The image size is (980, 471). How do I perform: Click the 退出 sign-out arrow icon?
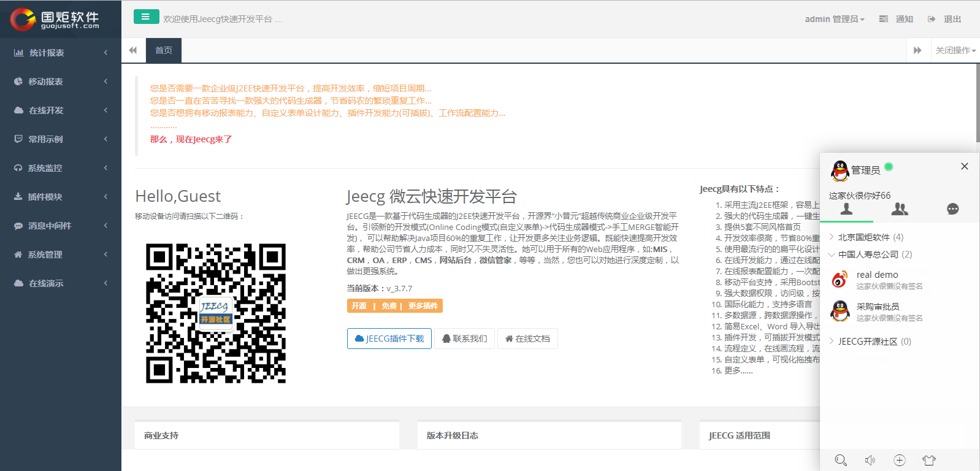pos(932,19)
